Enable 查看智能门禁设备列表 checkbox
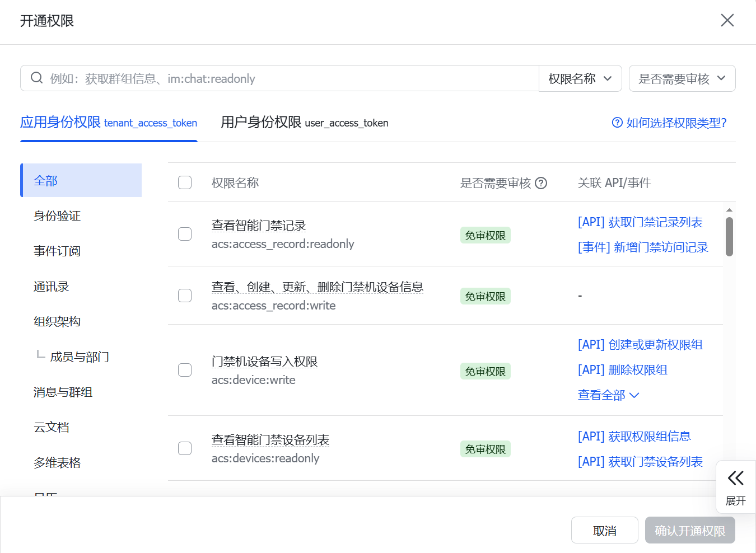Viewport: 756px width, 553px height. coord(185,448)
